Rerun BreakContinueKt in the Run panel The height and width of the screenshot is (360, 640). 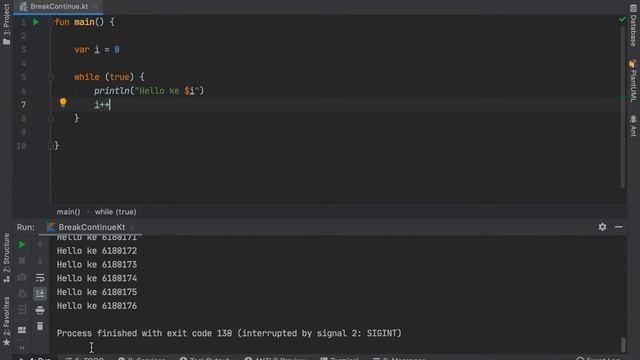[x=22, y=244]
